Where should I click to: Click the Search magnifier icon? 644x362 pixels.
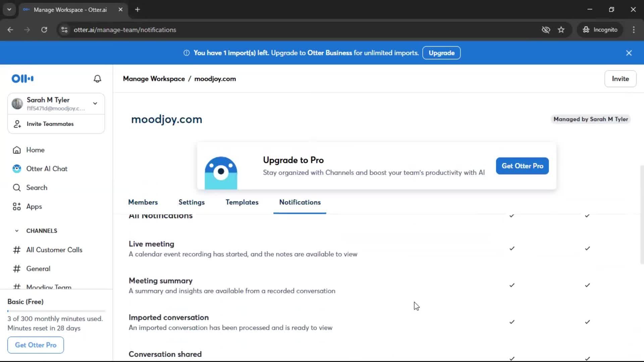17,188
